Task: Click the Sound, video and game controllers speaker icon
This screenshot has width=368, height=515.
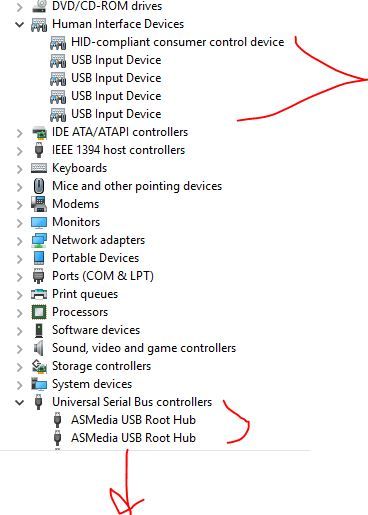Action: (39, 348)
